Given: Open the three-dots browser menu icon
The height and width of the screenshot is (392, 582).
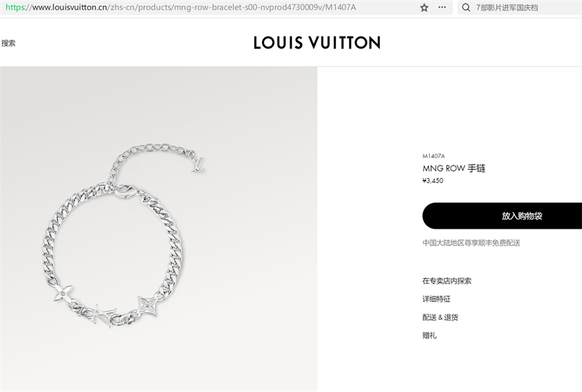Looking at the screenshot, I should click(442, 7).
